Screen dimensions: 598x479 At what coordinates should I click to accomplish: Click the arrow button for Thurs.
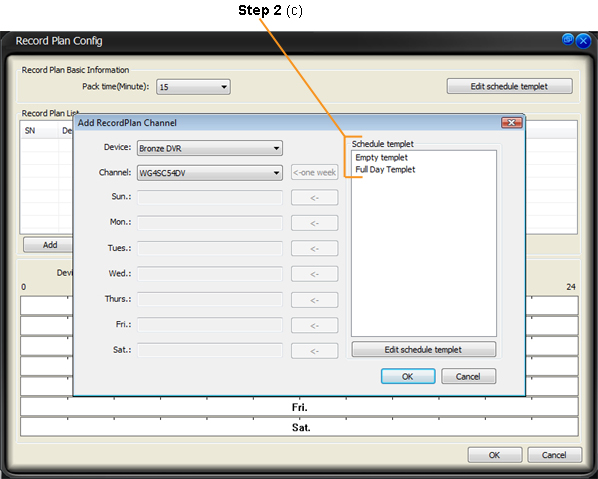(x=315, y=300)
